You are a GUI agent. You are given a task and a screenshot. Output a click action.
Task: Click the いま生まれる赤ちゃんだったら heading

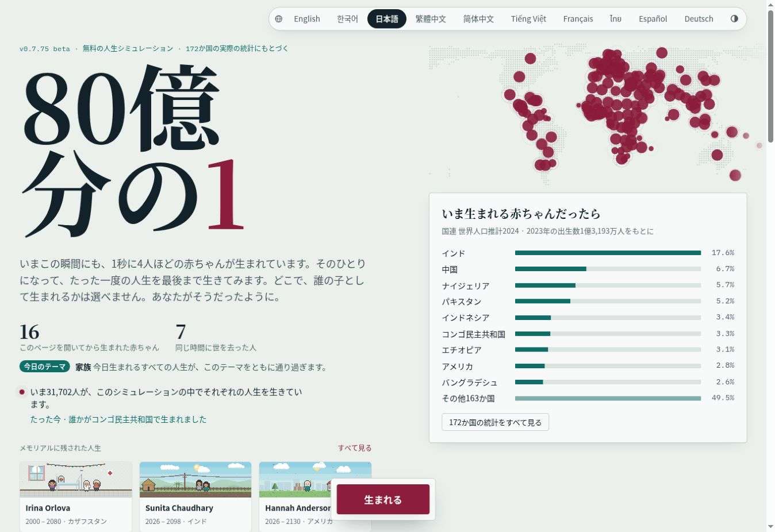coord(521,214)
